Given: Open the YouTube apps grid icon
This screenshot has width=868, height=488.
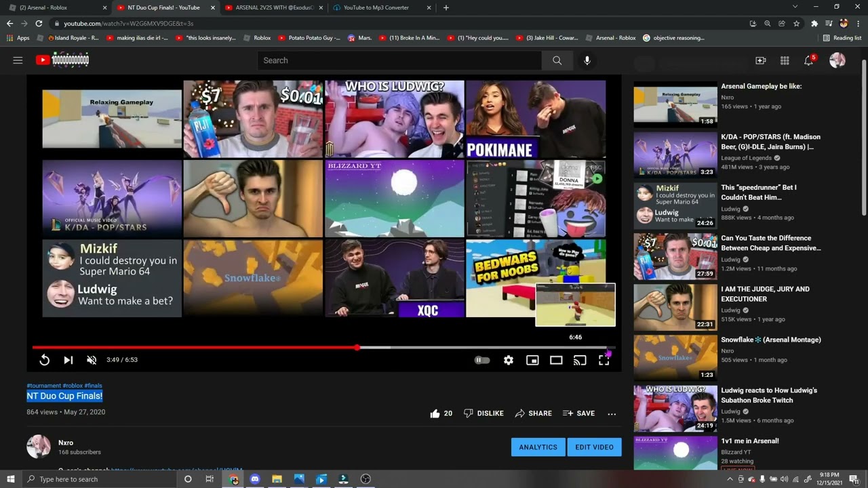Looking at the screenshot, I should [785, 60].
